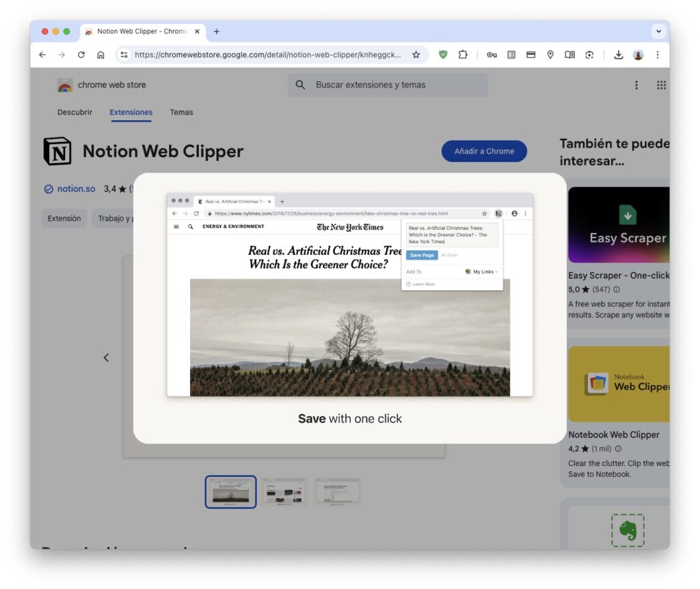The image size is (700, 589).
Task: Open a new tab with plus button
Action: [217, 31]
